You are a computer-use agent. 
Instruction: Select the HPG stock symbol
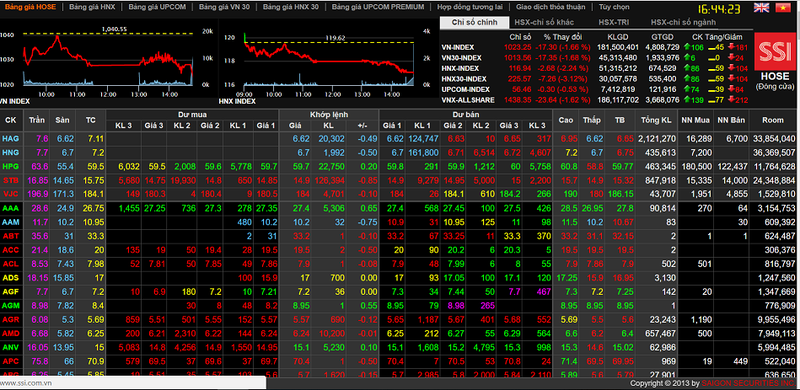tap(10, 166)
